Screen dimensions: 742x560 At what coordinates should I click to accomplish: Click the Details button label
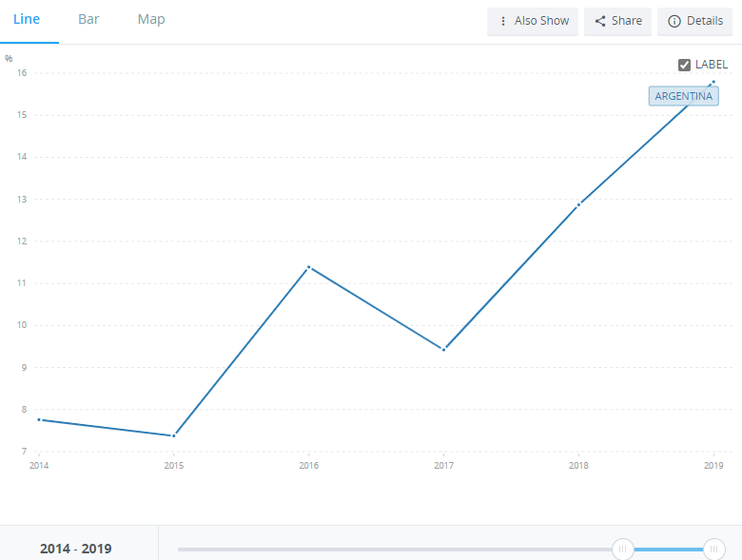coord(705,21)
